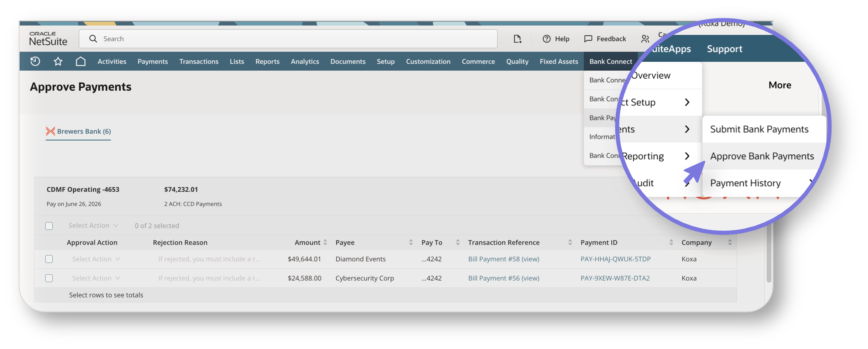Sort by the Payee column arrows
Viewport: 868px width, 349px height.
tap(411, 242)
